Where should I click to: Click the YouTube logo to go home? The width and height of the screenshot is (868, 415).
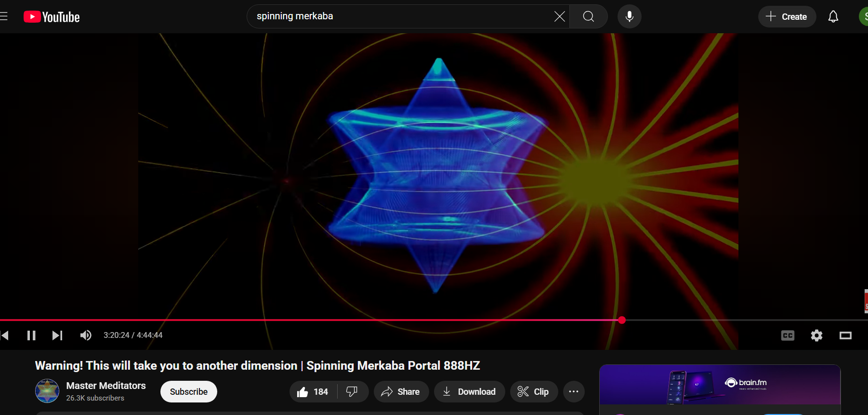(52, 17)
